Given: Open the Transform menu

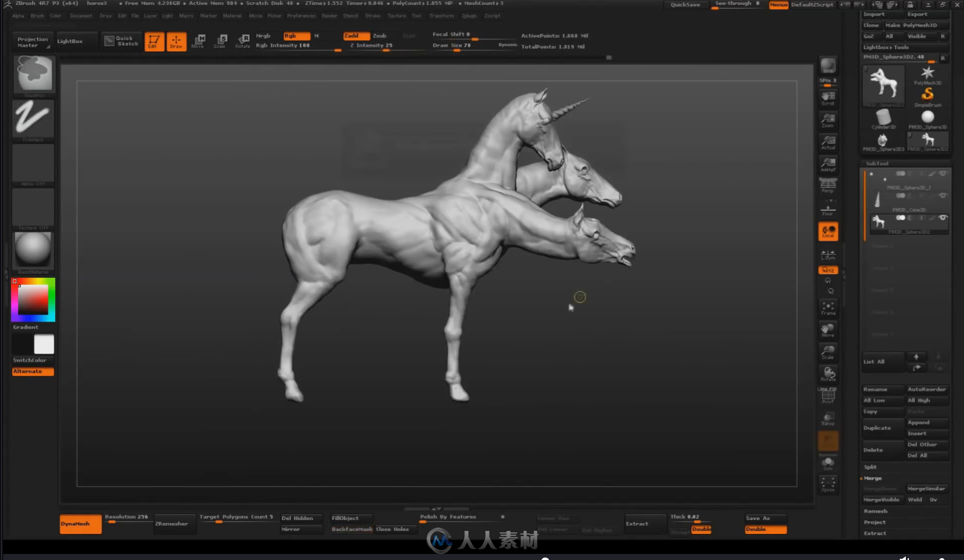Looking at the screenshot, I should 441,16.
